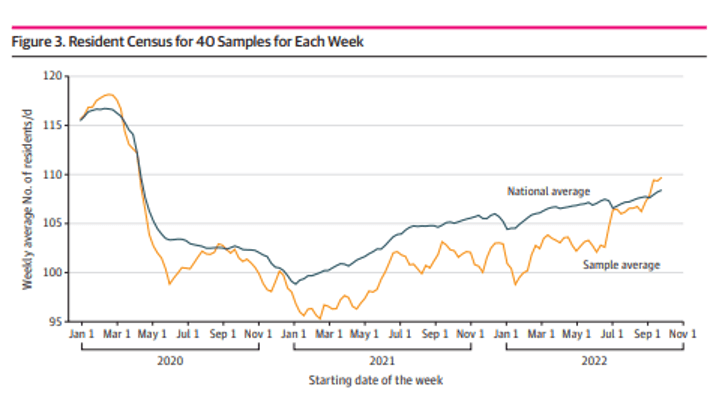Select the "National average" line label
Image resolution: width=722 pixels, height=402 pixels.
click(x=548, y=191)
